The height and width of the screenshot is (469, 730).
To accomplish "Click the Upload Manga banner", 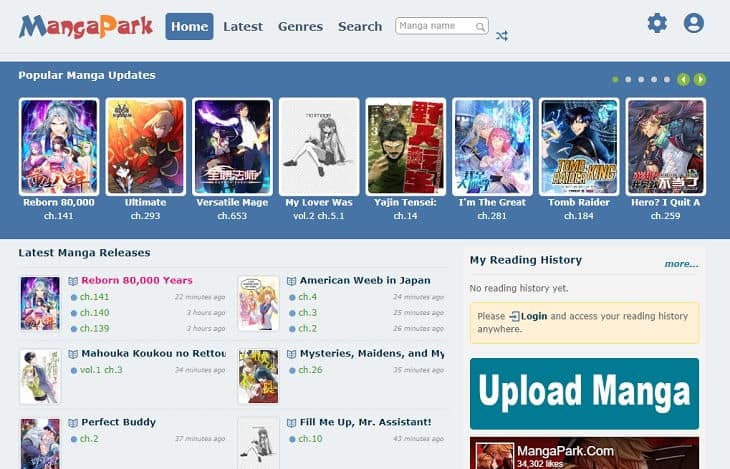I will (x=584, y=394).
